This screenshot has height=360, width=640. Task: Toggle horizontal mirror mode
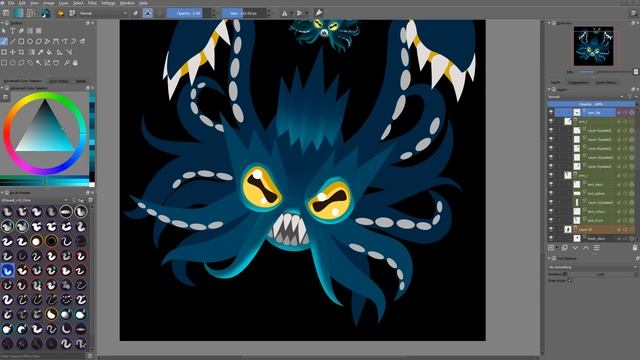[284, 13]
